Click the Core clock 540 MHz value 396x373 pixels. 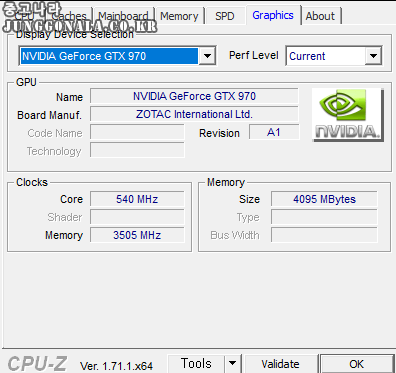tap(137, 199)
